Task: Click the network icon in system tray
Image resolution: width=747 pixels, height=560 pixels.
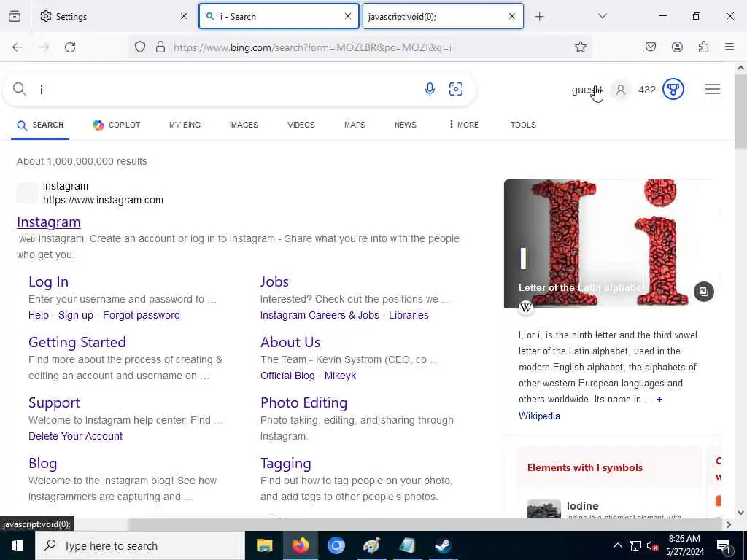Action: pyautogui.click(x=635, y=545)
